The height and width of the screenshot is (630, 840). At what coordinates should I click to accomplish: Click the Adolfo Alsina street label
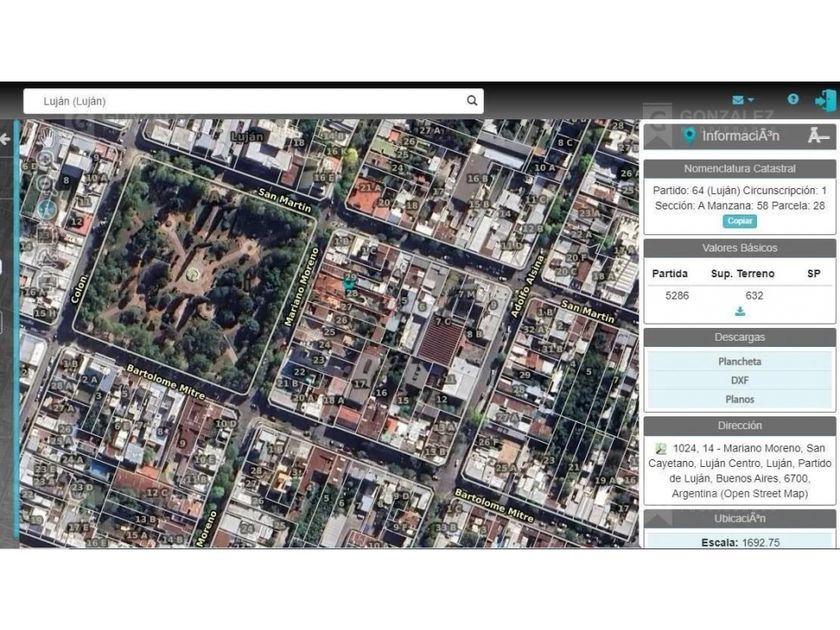click(527, 286)
